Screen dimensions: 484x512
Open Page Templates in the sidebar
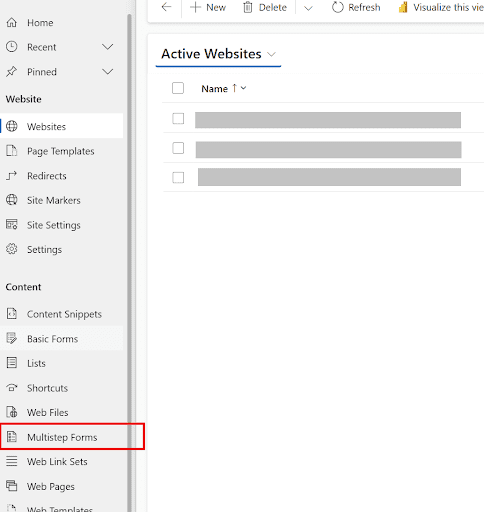pos(61,151)
